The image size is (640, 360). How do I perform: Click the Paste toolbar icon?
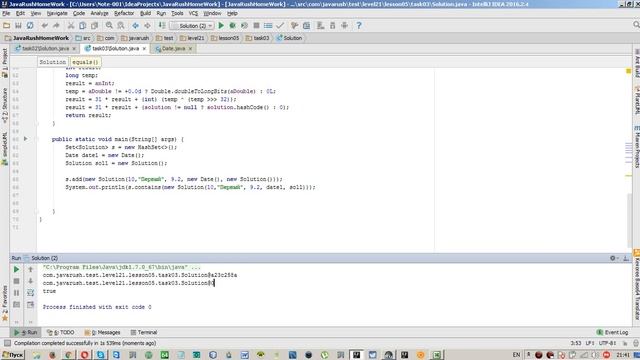94,26
